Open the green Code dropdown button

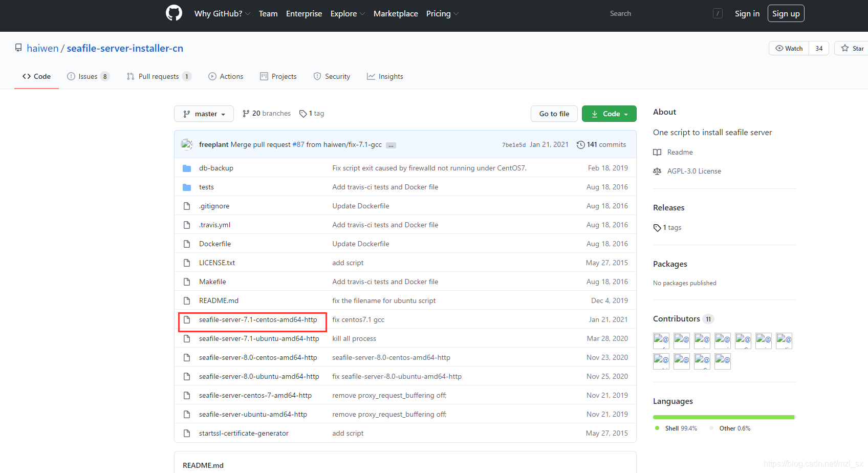click(x=609, y=114)
